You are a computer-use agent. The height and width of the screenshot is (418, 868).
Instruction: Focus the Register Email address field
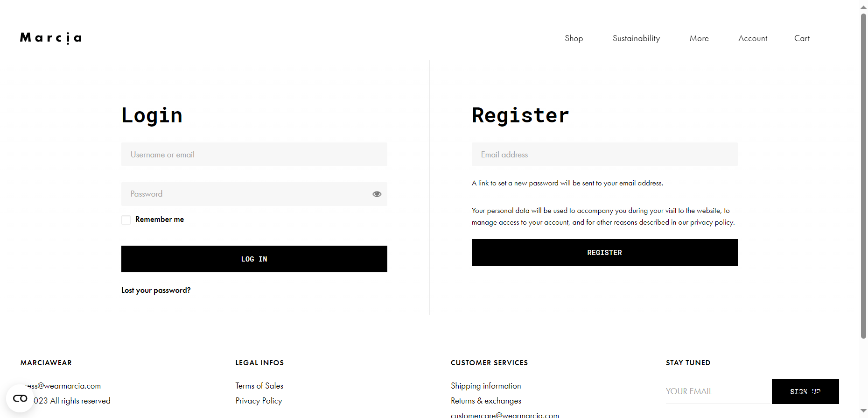coord(605,155)
